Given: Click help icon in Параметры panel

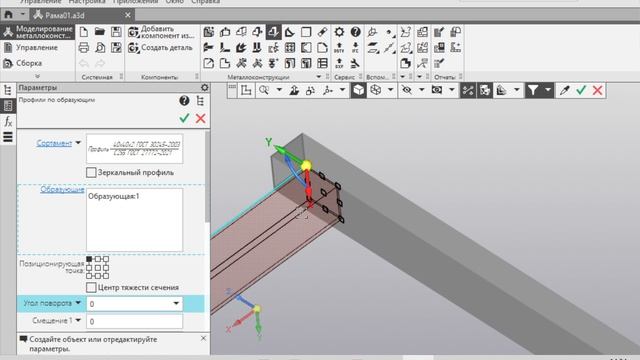Looking at the screenshot, I should click(x=184, y=100).
